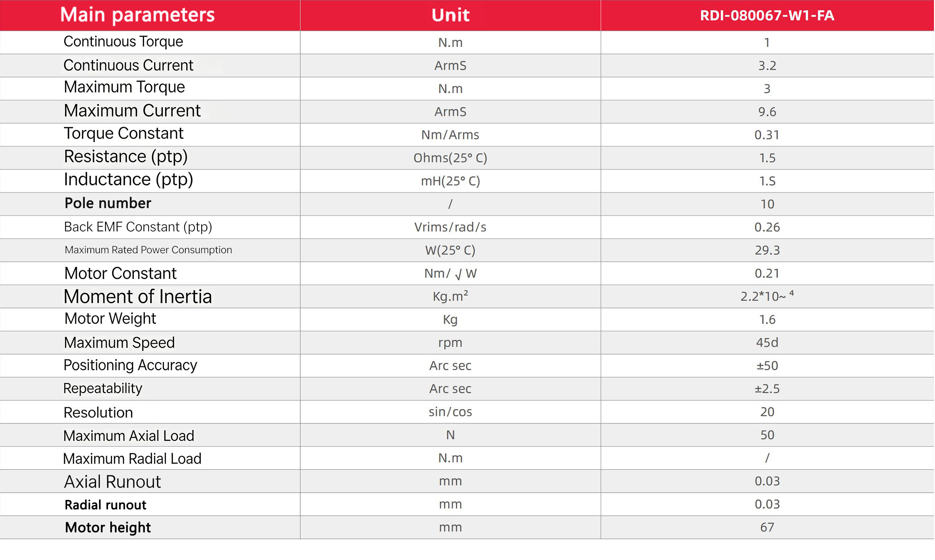Select the Continuous Current value 3.2
This screenshot has height=560, width=935.
pos(767,66)
